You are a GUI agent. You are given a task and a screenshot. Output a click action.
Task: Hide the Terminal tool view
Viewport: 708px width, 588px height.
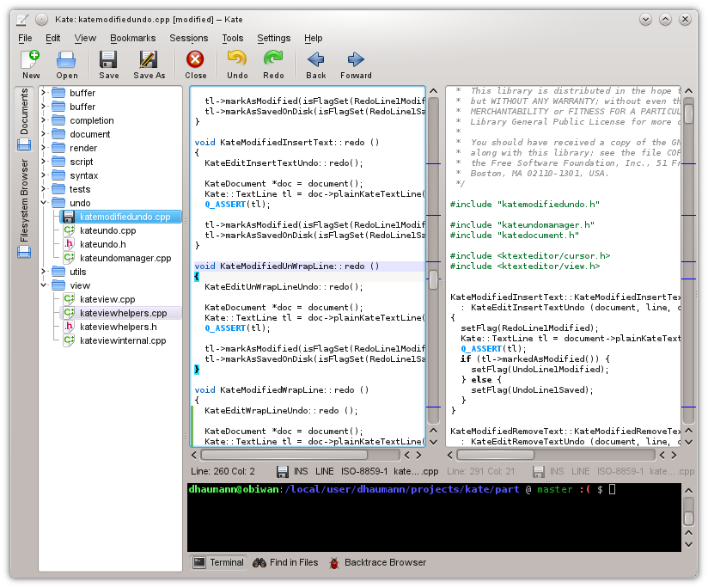tap(218, 563)
